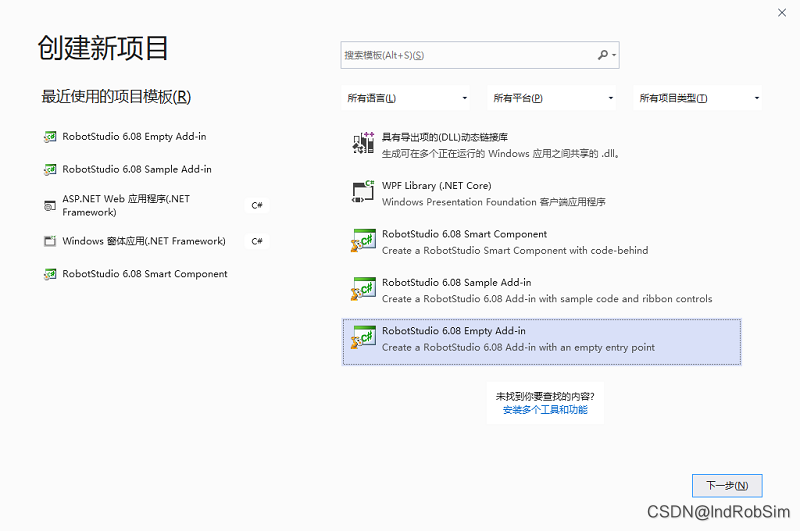The image size is (800, 531).
Task: Click recent RobotStudio 6.08 Empty Add-in icon
Action: pyautogui.click(x=49, y=137)
